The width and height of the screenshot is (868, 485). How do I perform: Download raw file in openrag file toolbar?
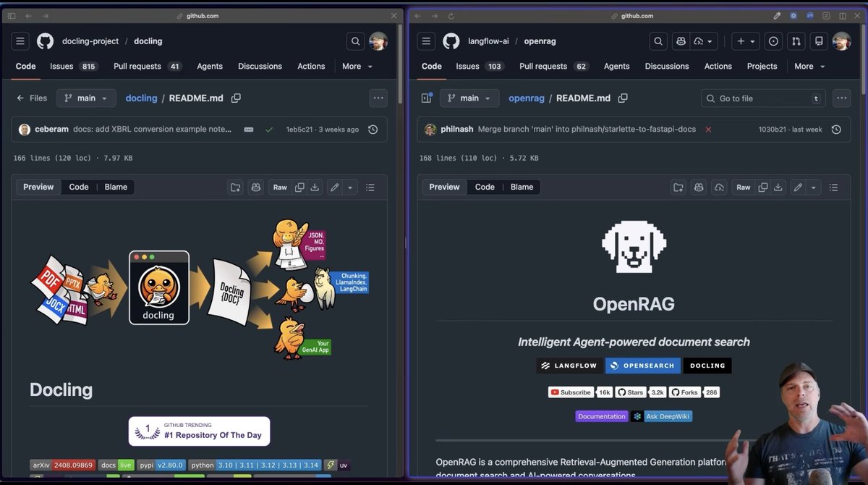[778, 187]
